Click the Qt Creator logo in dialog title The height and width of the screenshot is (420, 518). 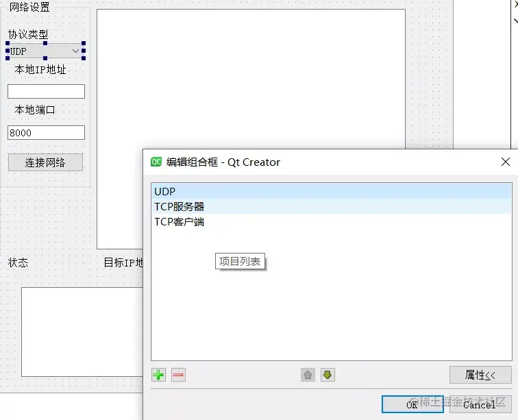pyautogui.click(x=156, y=162)
